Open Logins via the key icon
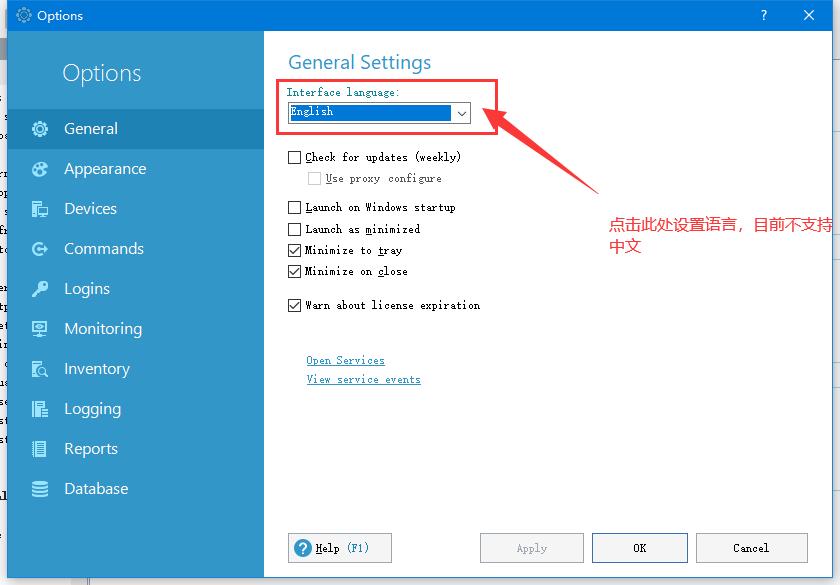Screen dimensions: 840x585 [x=38, y=288]
